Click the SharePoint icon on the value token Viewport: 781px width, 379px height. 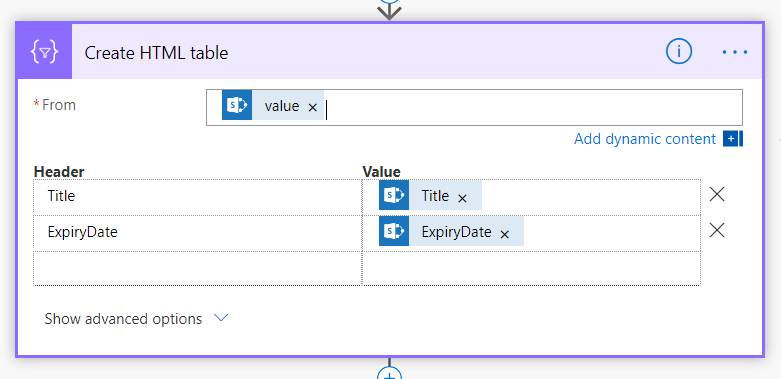click(237, 106)
